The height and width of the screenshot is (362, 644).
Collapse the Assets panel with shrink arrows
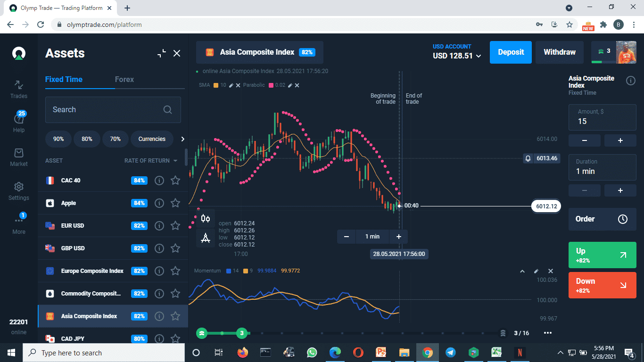[162, 53]
